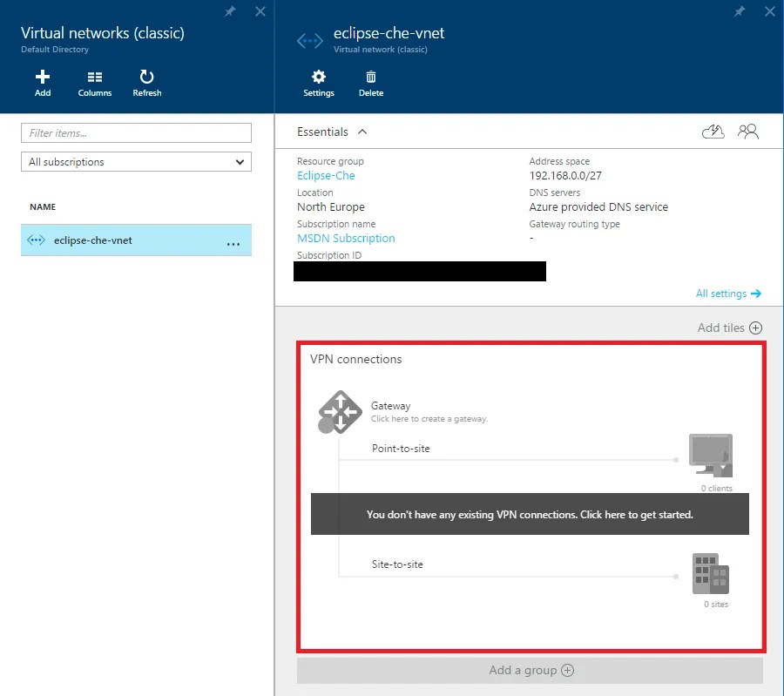This screenshot has height=696, width=784.
Task: Open the Columns chooser
Action: click(94, 84)
